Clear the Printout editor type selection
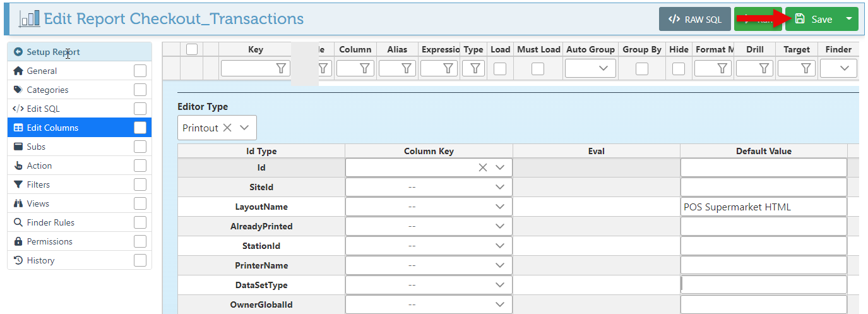This screenshot has height=314, width=868. pos(227,128)
